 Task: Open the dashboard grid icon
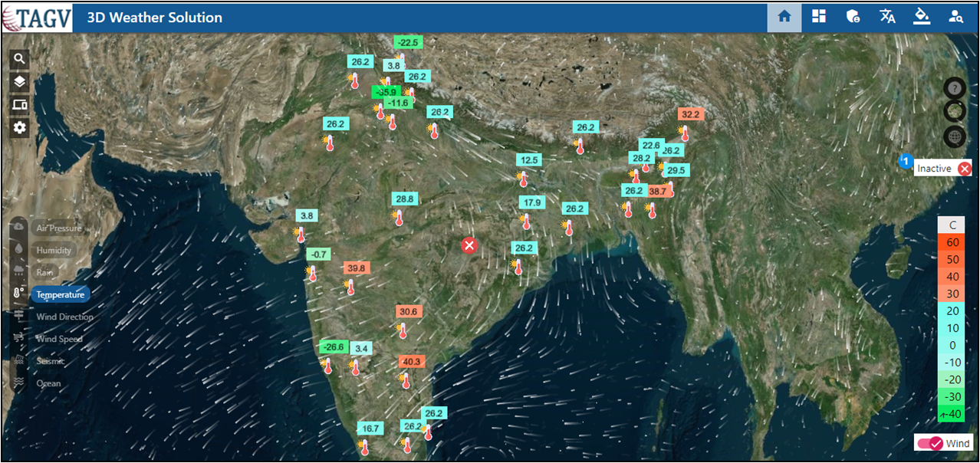[819, 17]
